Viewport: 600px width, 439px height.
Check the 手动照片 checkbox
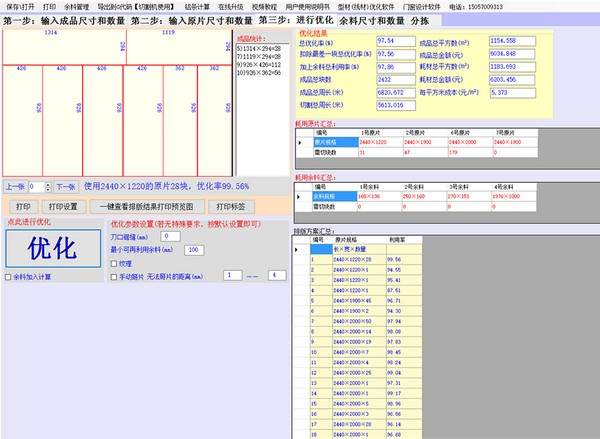click(x=113, y=275)
